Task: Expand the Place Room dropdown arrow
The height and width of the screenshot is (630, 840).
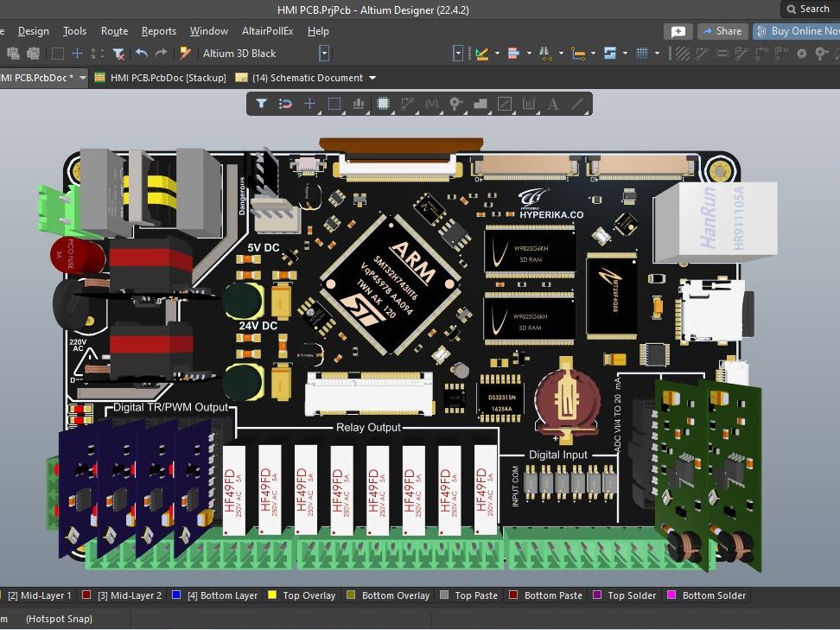Action: (625, 53)
